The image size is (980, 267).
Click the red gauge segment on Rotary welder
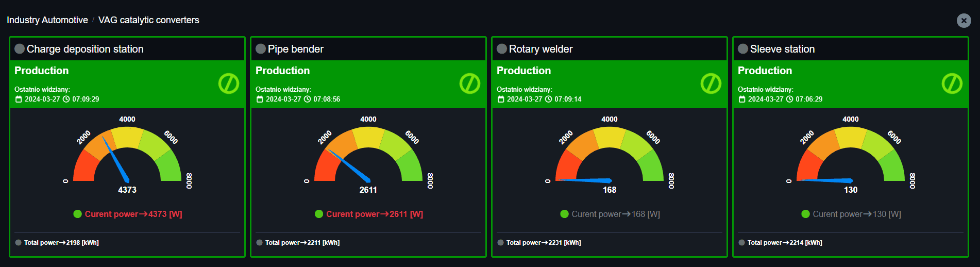pos(568,168)
